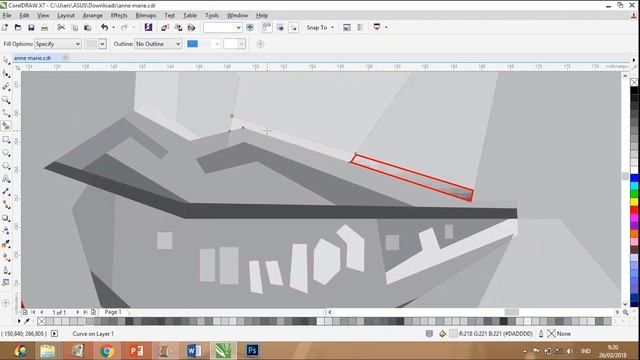Image resolution: width=640 pixels, height=360 pixels.
Task: Toggle Show Grid button
Action: 280,27
